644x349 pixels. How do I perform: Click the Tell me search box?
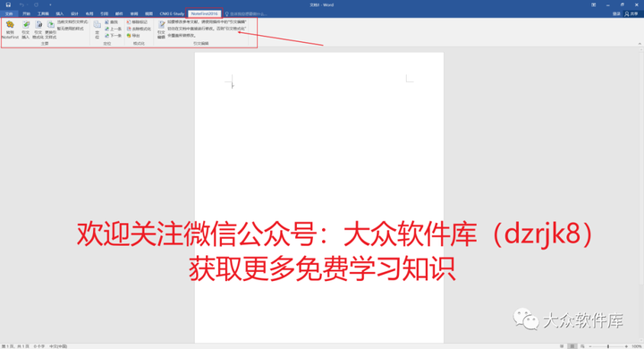tap(247, 14)
